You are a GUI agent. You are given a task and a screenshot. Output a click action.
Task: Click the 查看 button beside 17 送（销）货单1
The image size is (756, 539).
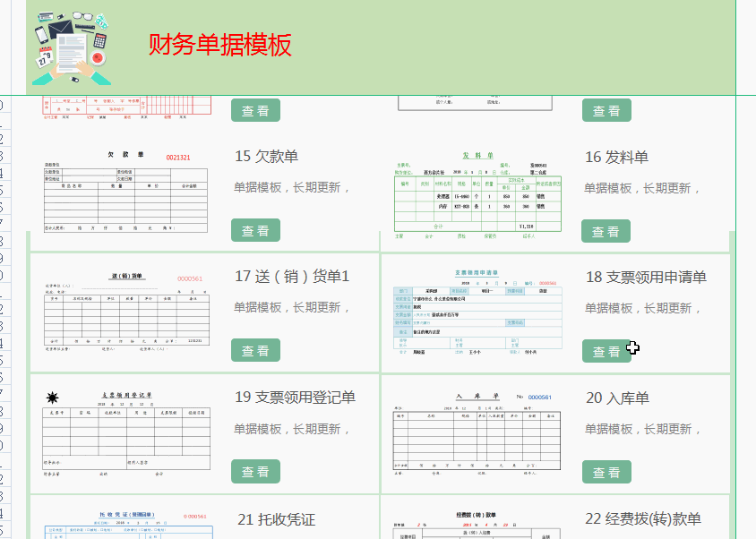(x=256, y=350)
